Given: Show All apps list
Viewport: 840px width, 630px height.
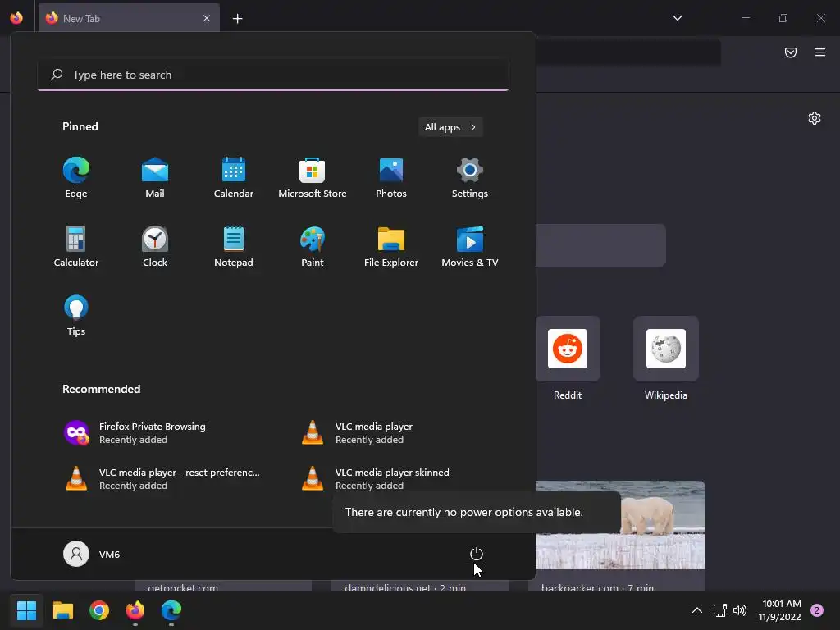Looking at the screenshot, I should [x=450, y=127].
